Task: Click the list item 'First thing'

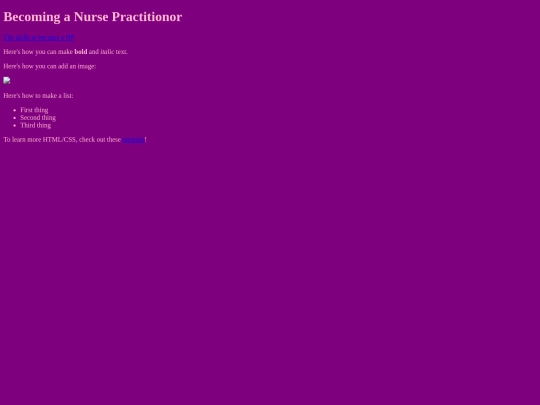Action: pyautogui.click(x=34, y=110)
